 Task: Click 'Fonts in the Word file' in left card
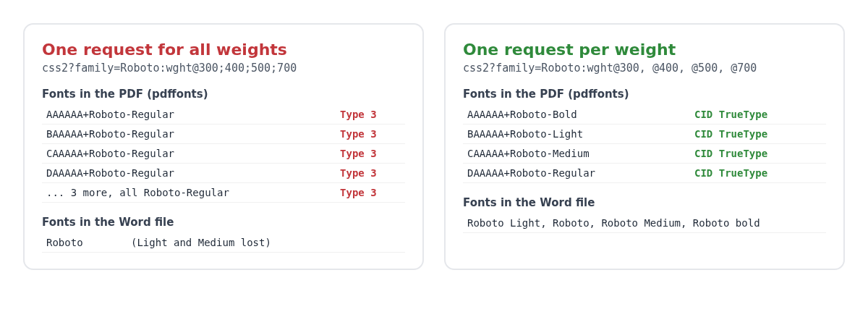tap(108, 222)
